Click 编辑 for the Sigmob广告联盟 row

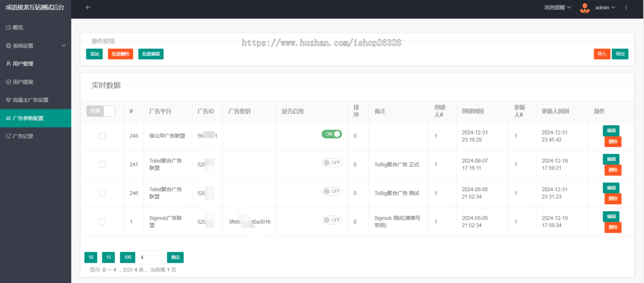(611, 217)
